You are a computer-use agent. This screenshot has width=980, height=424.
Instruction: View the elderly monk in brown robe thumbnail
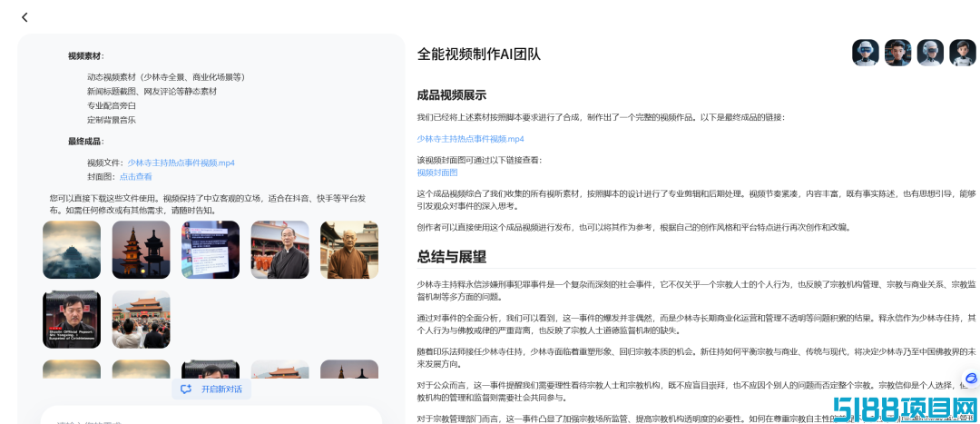(349, 250)
